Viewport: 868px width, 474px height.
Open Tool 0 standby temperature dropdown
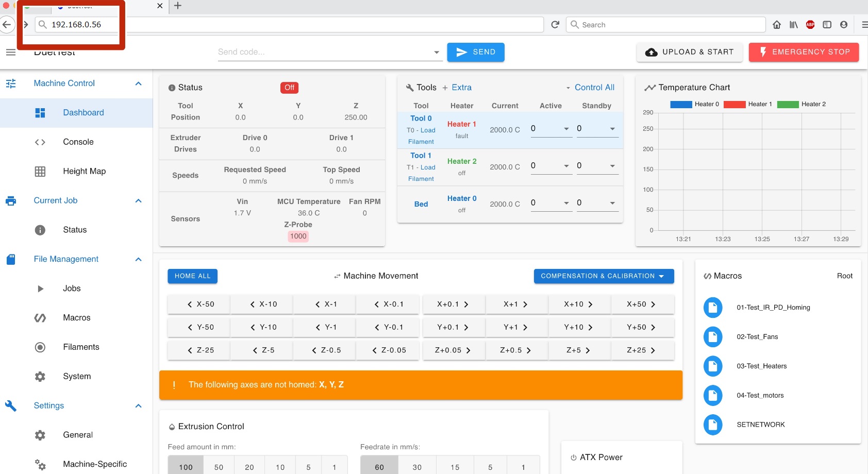pyautogui.click(x=612, y=129)
